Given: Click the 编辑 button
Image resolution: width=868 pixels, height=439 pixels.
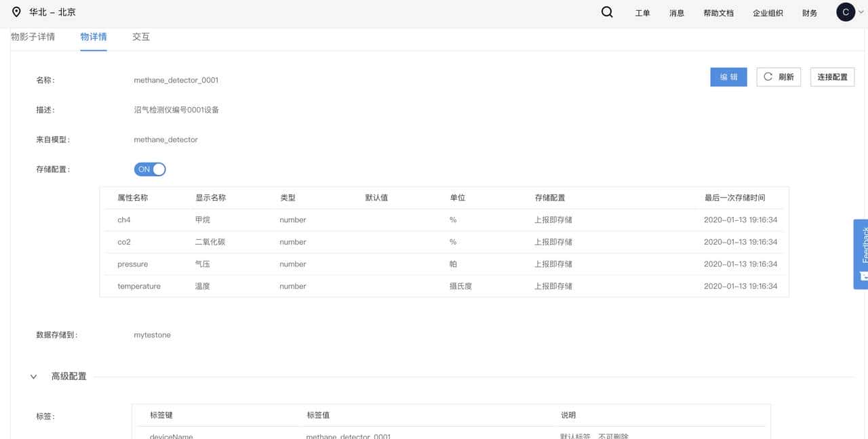Looking at the screenshot, I should [729, 77].
